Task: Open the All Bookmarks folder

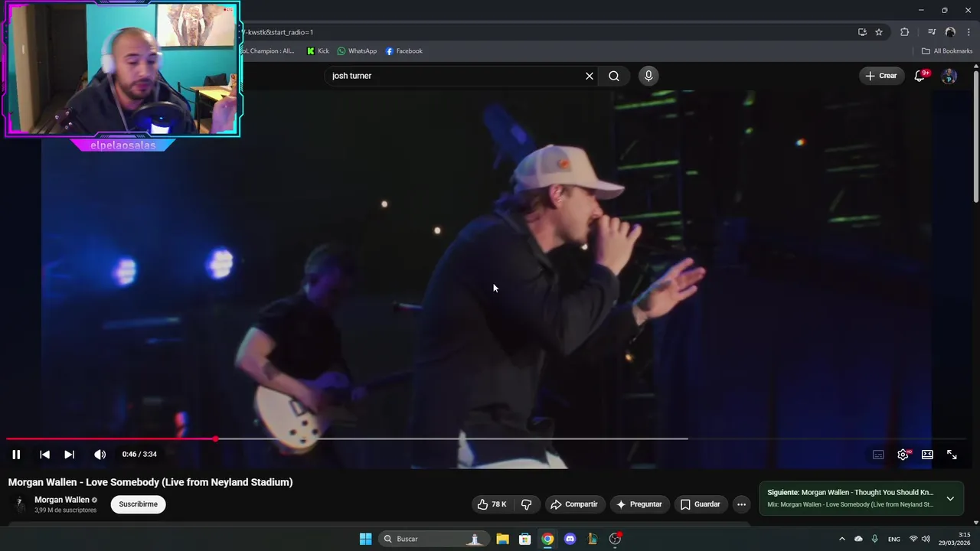Action: click(x=947, y=51)
